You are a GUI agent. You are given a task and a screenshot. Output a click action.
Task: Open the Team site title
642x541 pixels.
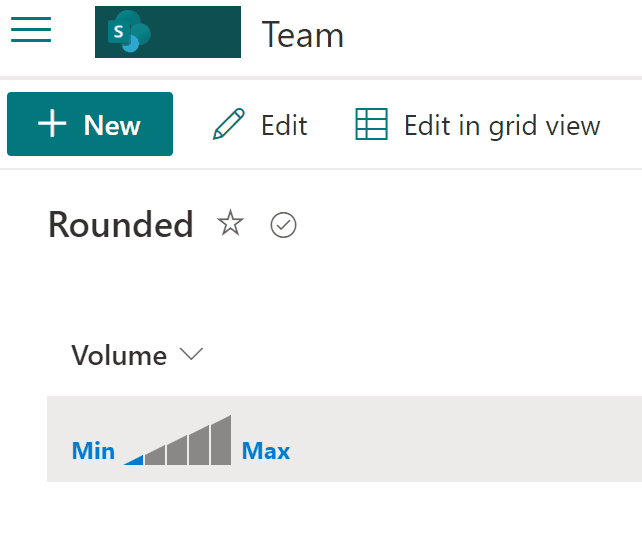click(302, 35)
